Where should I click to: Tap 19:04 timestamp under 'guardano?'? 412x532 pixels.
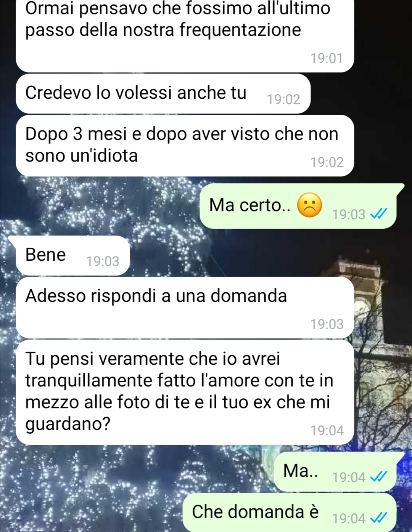[x=327, y=431]
